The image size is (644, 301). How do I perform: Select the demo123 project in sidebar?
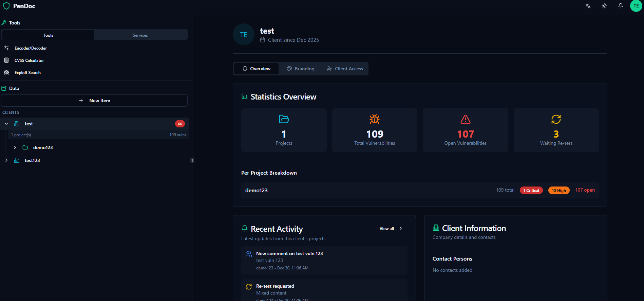[43, 147]
